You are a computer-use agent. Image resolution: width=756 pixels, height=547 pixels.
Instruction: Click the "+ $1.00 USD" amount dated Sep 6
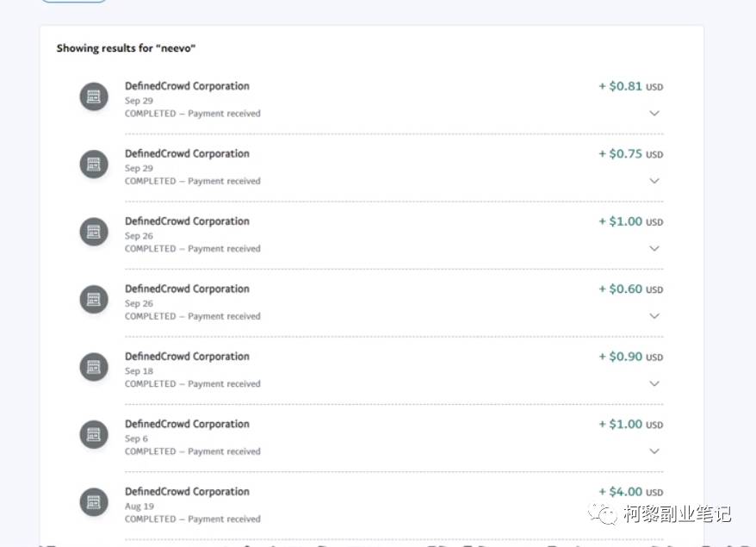(630, 424)
